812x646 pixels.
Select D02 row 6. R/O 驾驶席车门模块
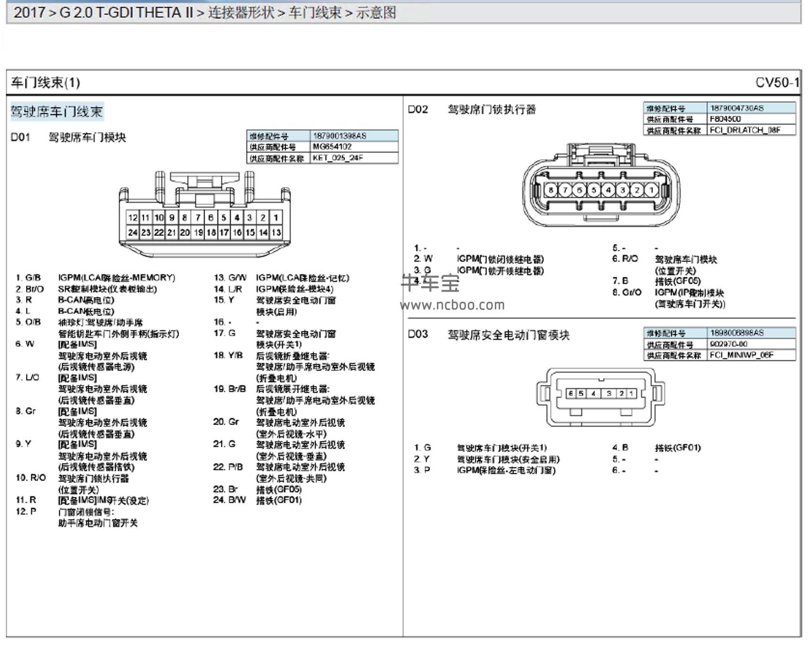[665, 265]
